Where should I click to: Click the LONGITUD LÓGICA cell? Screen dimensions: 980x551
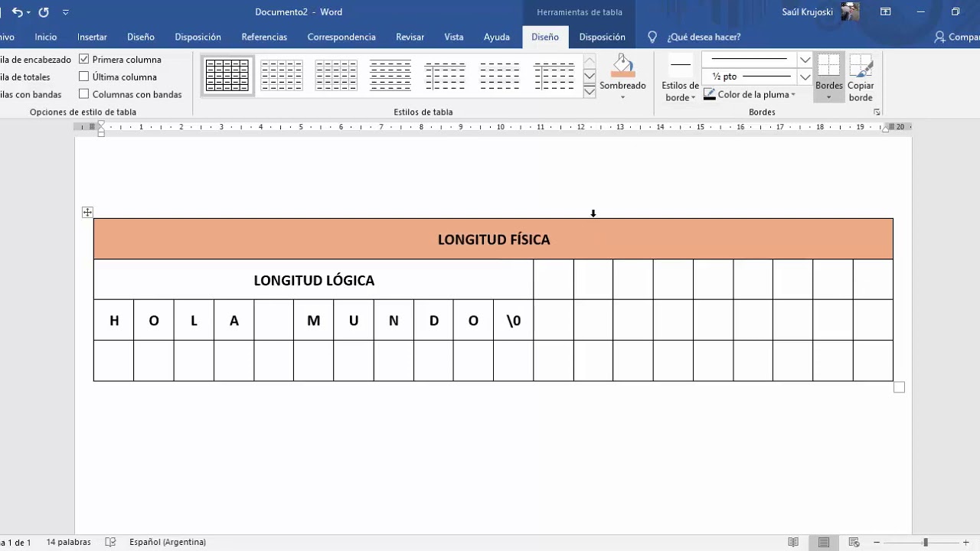tap(313, 279)
